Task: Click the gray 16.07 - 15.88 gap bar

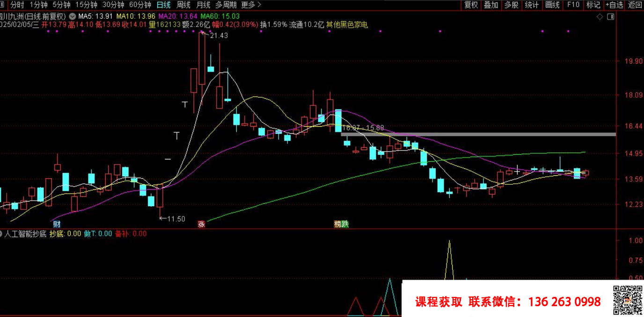Action: (x=478, y=134)
